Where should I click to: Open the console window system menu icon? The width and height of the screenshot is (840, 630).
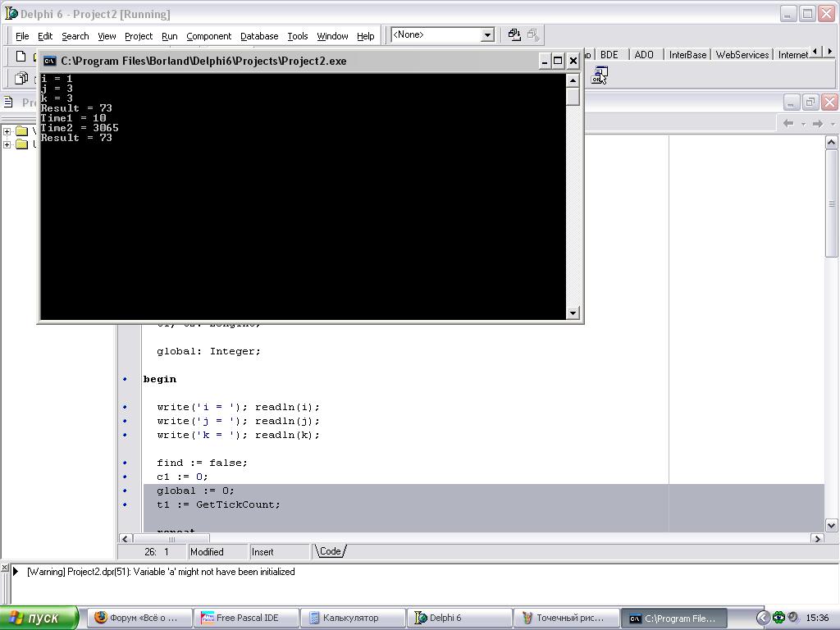point(50,61)
